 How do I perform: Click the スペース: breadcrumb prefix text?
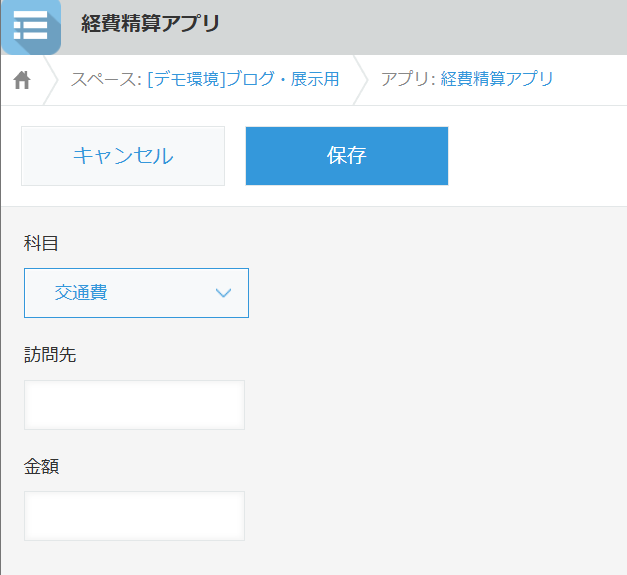[x=106, y=79]
